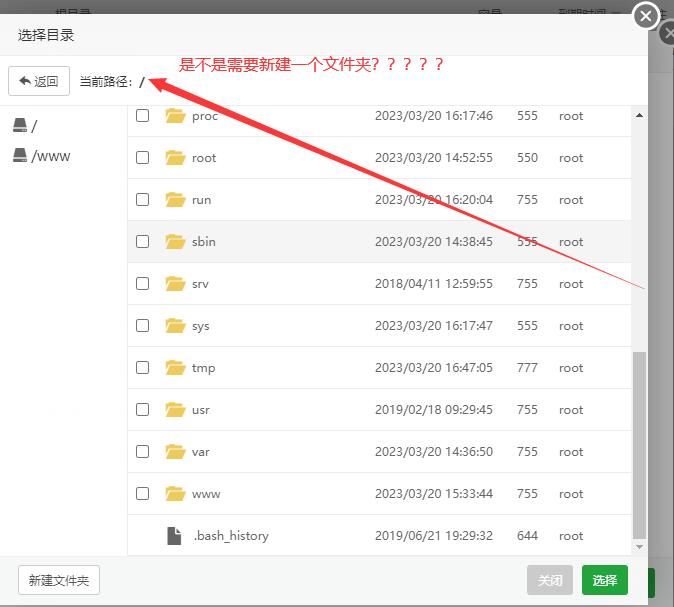Viewport: 674px width, 607px height.
Task: Click the gray 关闭 button
Action: click(550, 580)
